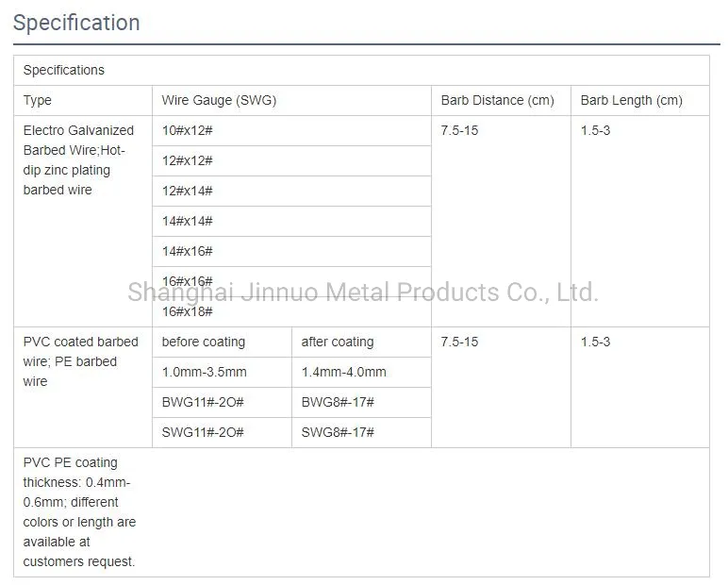Select the after coating sub-header
728x585 pixels.
pyautogui.click(x=338, y=342)
